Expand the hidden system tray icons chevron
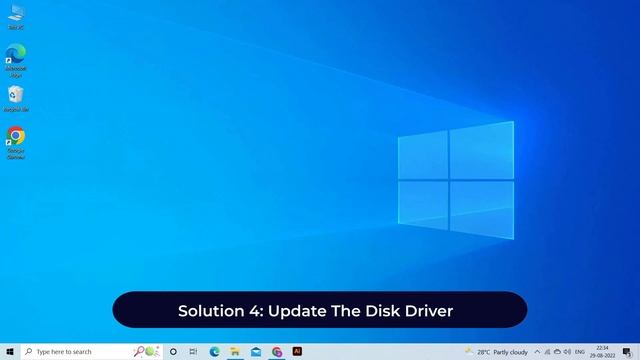Viewport: 640px width, 360px height. tap(537, 352)
